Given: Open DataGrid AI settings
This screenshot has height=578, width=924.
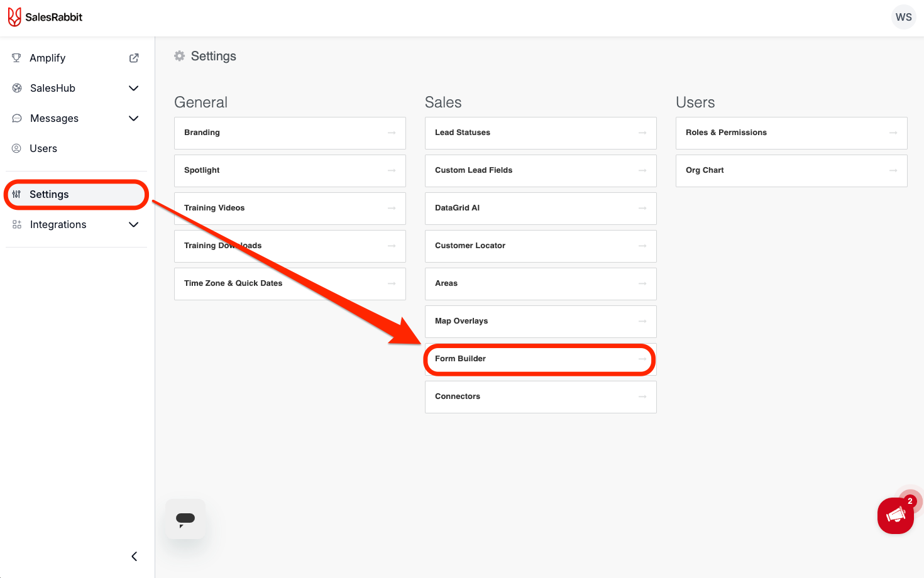Looking at the screenshot, I should click(541, 209).
